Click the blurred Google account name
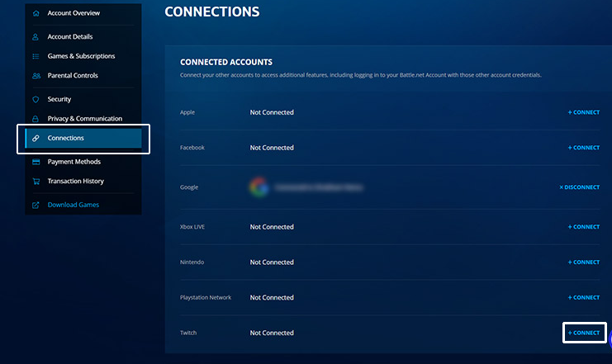Screen dimensions: 612x364 [x=319, y=187]
